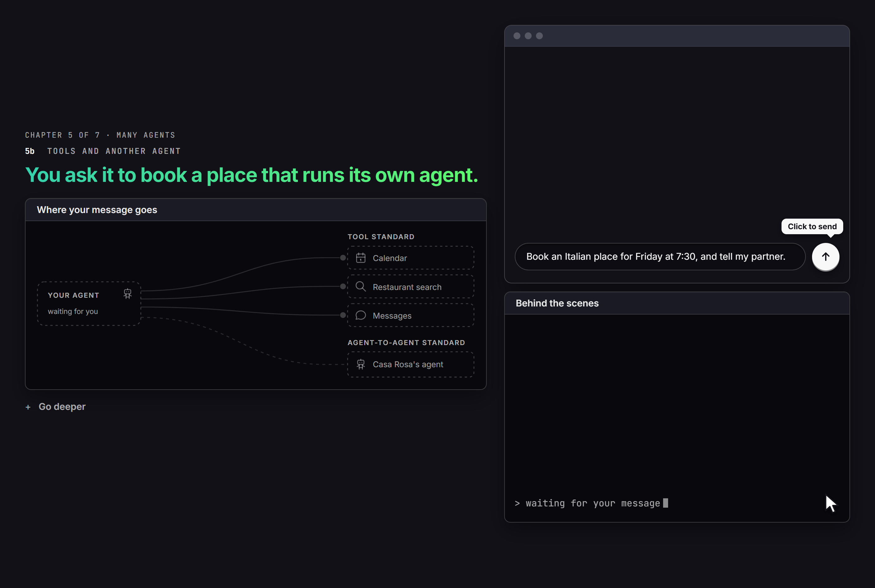Click the Where your message goes header
Screen dimensions: 875x588
(x=256, y=210)
